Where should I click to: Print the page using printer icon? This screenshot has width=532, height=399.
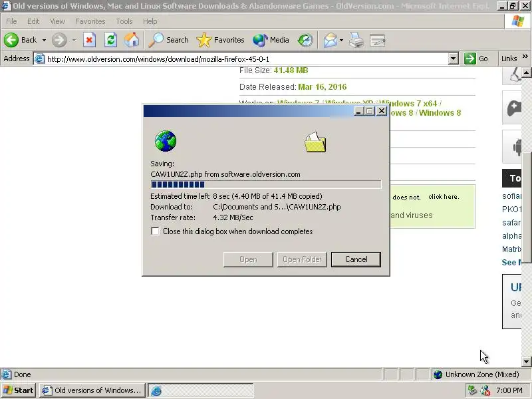(356, 40)
